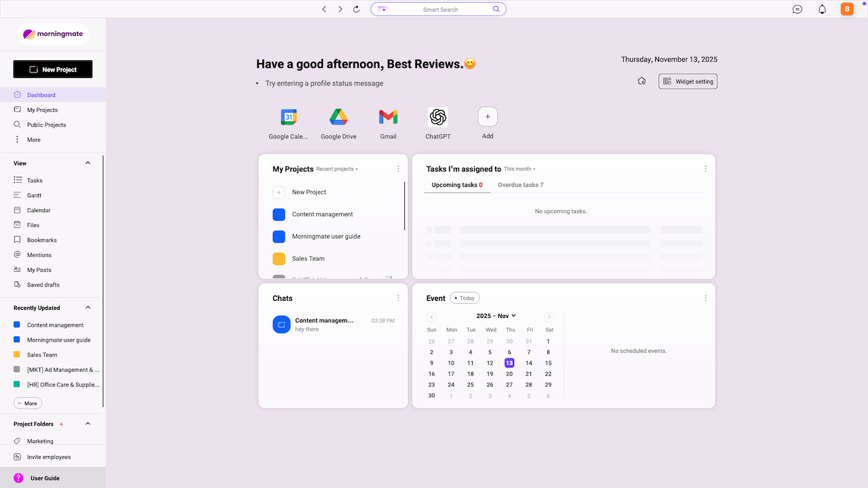868x488 pixels.
Task: Open Google Calendar from quick access shortcuts
Action: [288, 117]
